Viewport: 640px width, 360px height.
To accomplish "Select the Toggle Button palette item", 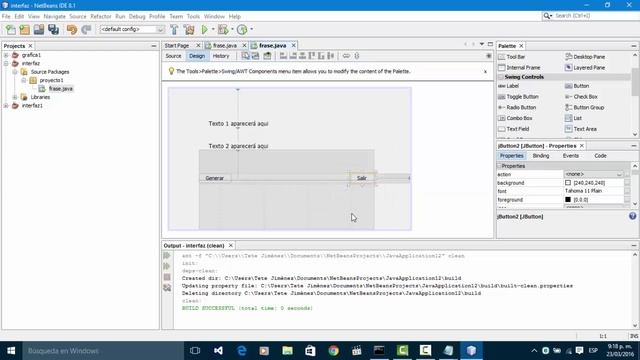I will point(518,97).
